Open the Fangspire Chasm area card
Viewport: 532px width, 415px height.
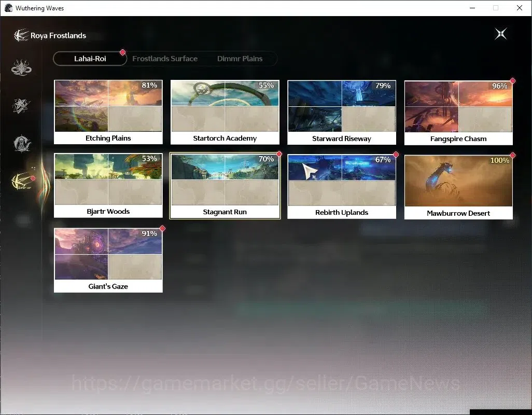click(x=458, y=113)
